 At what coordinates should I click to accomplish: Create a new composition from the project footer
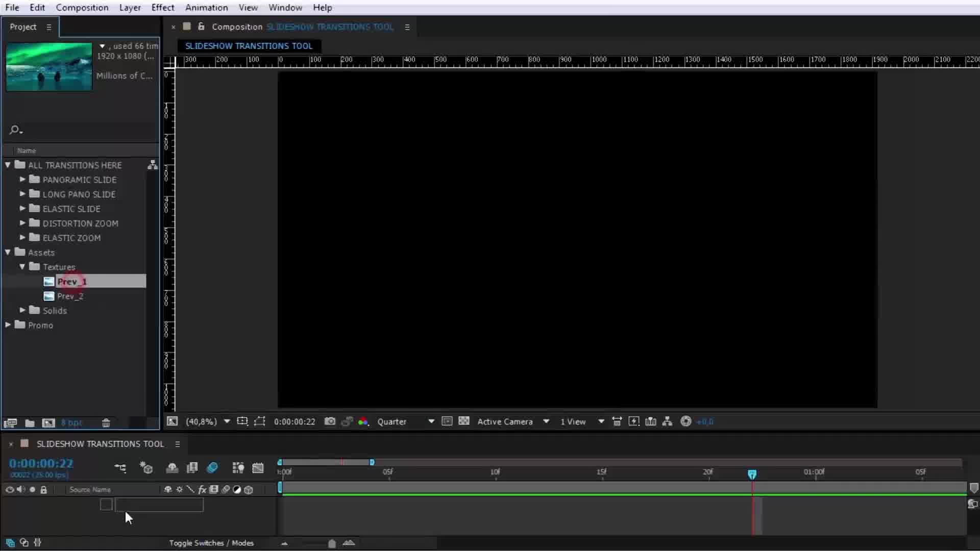pos(48,423)
